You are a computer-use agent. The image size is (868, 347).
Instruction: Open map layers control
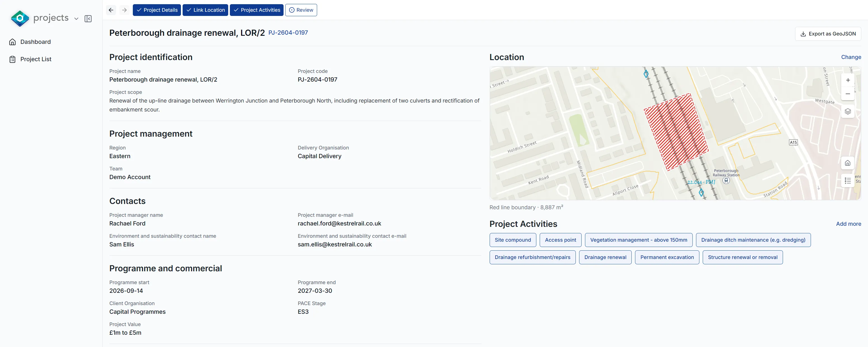[x=848, y=111]
